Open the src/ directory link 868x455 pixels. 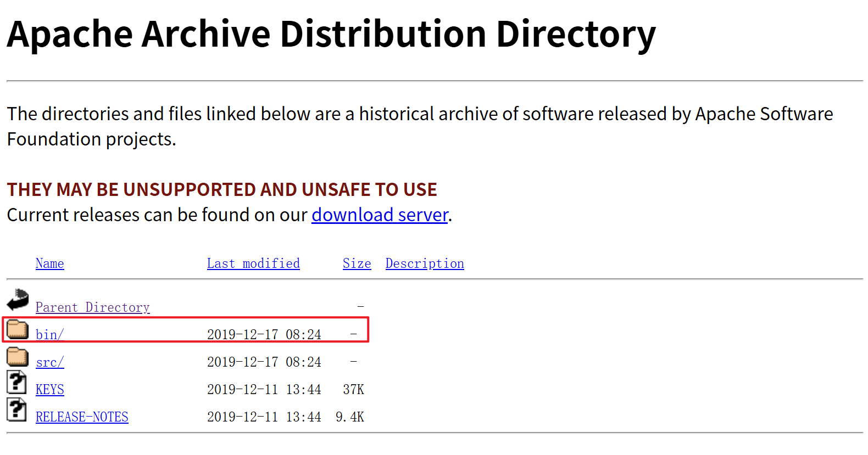pos(50,362)
